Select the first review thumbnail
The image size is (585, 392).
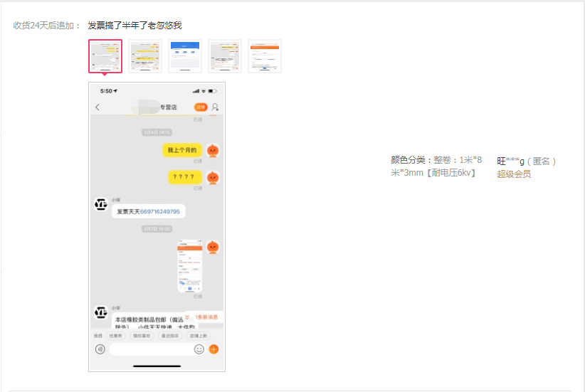pyautogui.click(x=105, y=56)
